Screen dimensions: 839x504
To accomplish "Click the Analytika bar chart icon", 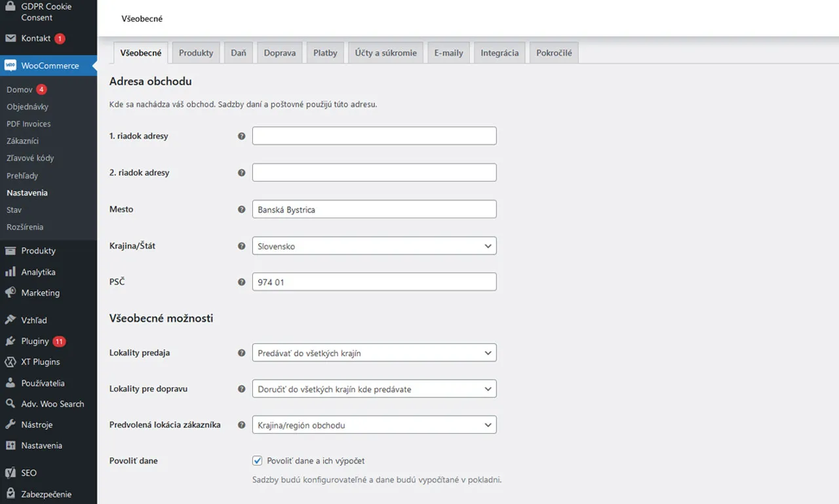I will point(10,272).
